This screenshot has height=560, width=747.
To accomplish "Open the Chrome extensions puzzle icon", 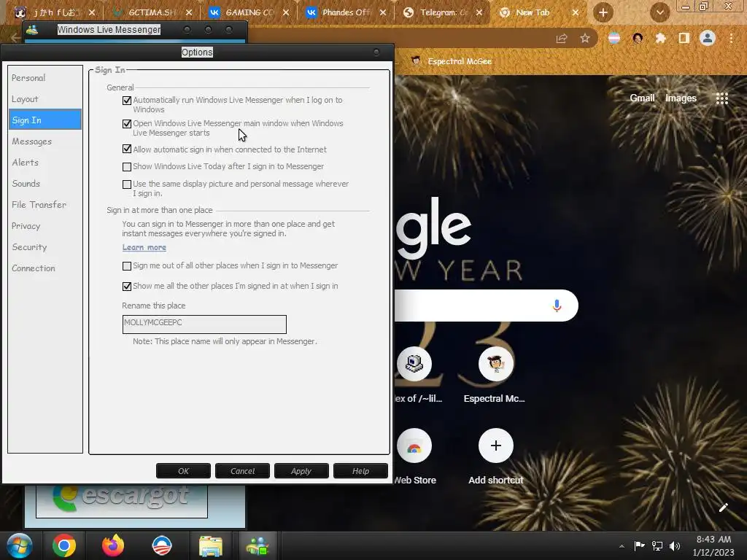I will (x=660, y=39).
